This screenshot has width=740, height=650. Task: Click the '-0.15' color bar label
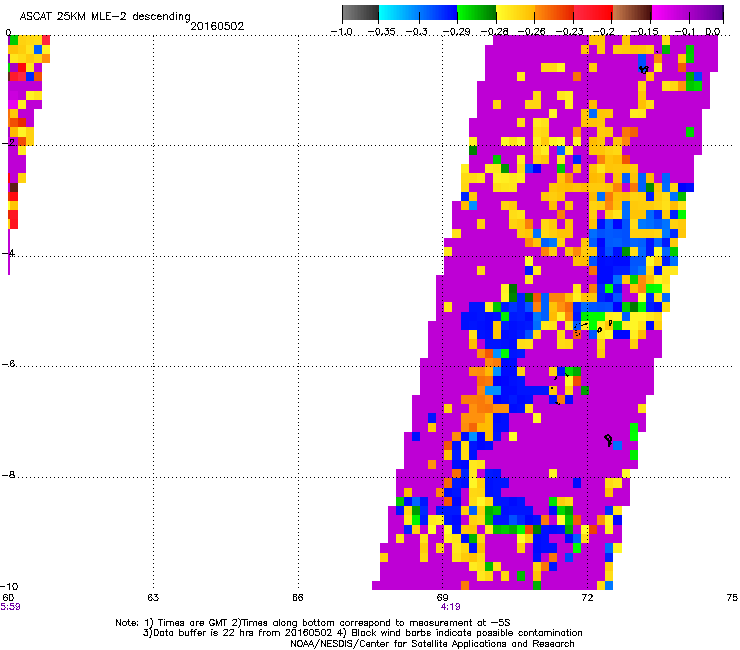pyautogui.click(x=645, y=32)
